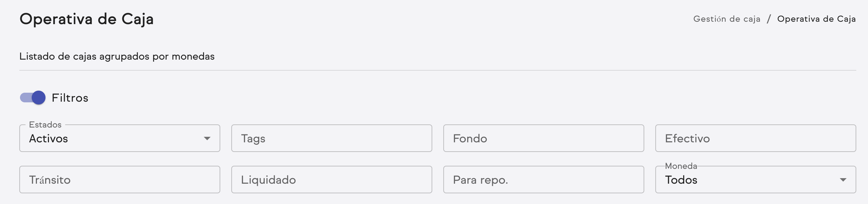Click the Efectivo input field
The height and width of the screenshot is (204, 868).
[755, 138]
